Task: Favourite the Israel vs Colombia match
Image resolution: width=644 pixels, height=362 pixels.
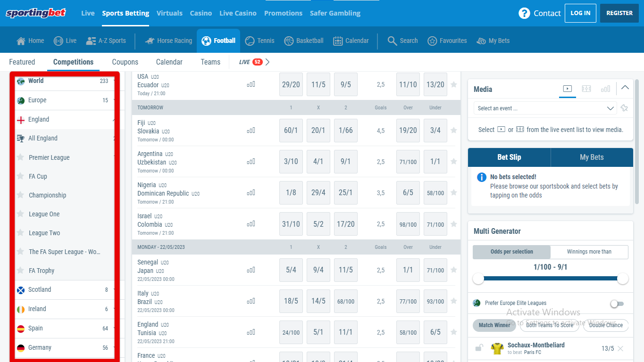Action: (x=454, y=224)
